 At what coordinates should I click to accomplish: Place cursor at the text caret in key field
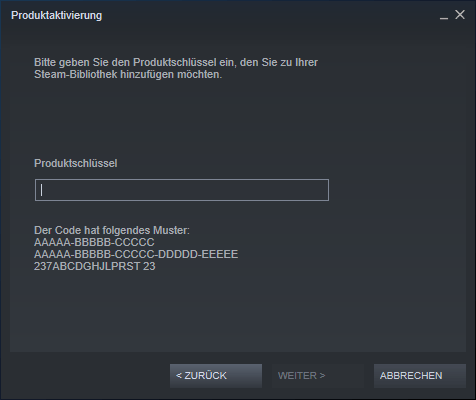(41, 190)
